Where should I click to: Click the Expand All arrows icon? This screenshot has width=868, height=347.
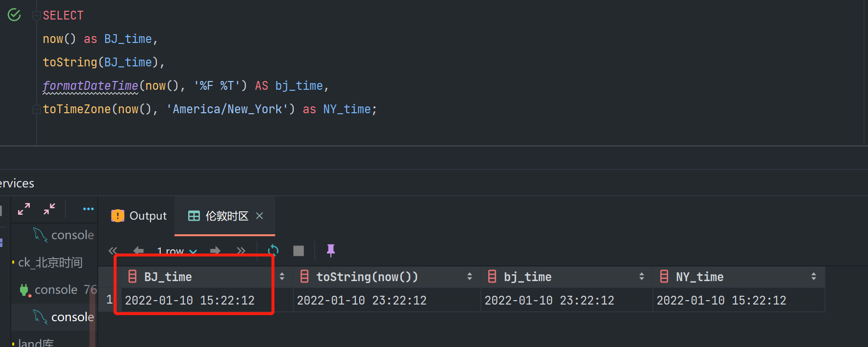click(24, 209)
